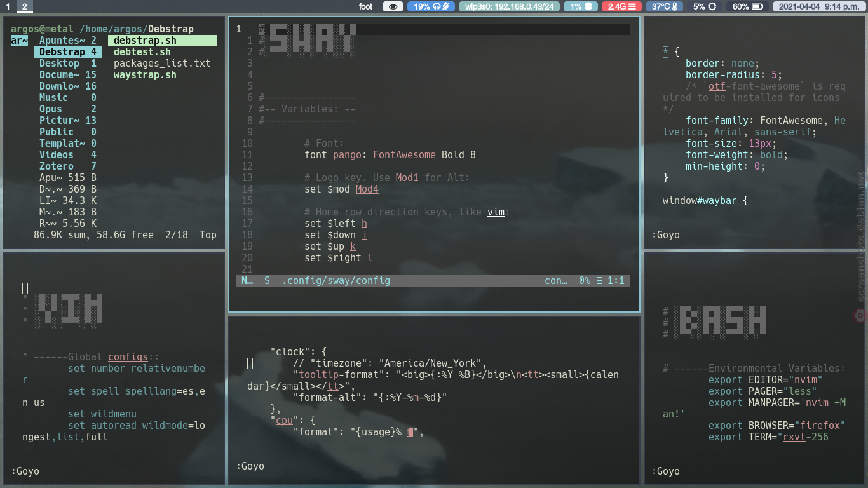This screenshot has width=868, height=488.
Task: Click the battery icon at 60%
Action: point(756,6)
